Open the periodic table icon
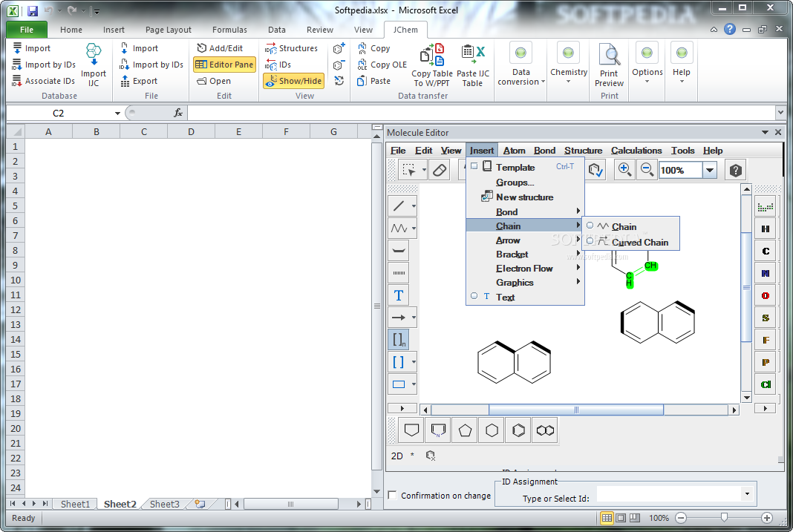Viewport: 793px width, 532px height. [766, 206]
